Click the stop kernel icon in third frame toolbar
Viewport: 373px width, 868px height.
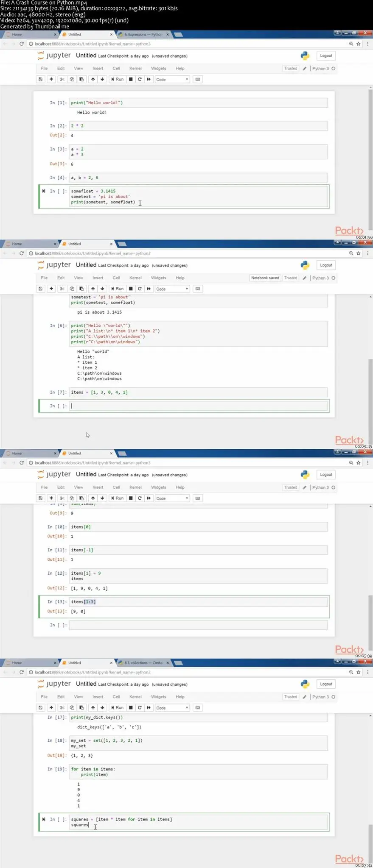point(131,498)
